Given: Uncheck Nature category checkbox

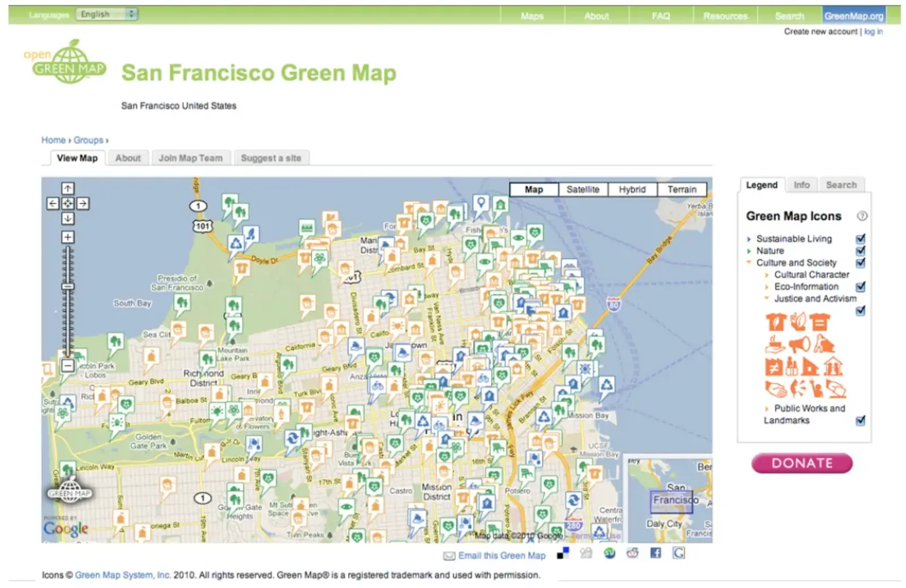Looking at the screenshot, I should tap(861, 251).
